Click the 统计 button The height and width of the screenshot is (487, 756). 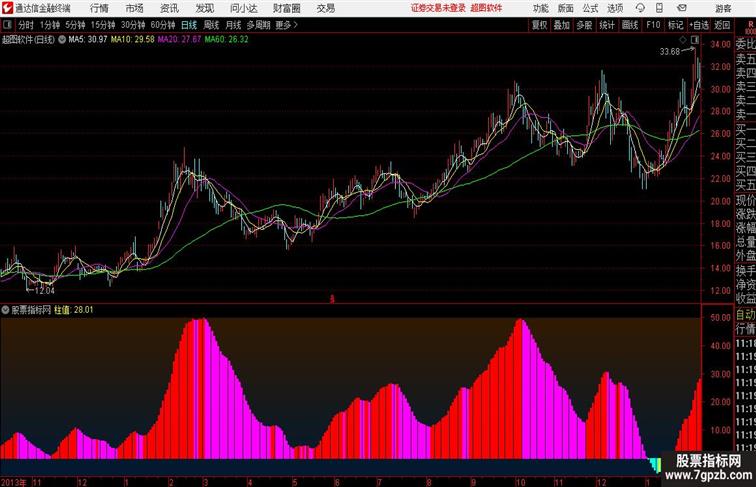pos(607,25)
